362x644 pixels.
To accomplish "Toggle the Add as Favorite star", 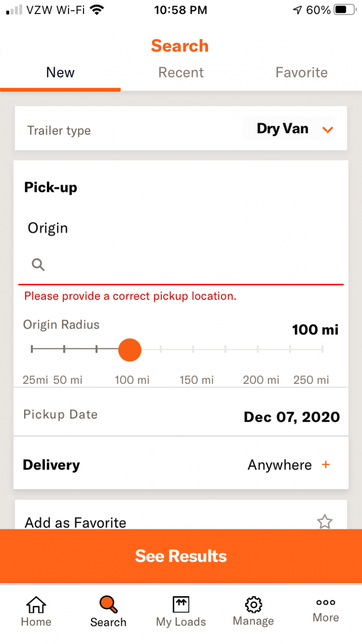I will [325, 522].
